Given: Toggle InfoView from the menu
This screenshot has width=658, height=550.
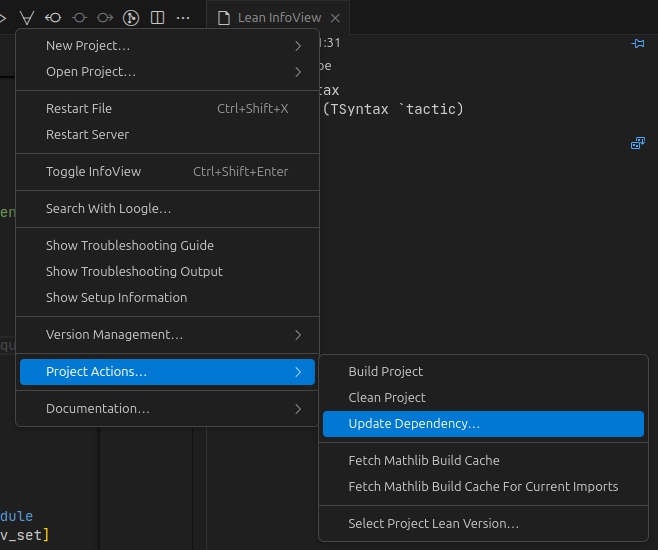Looking at the screenshot, I should [x=167, y=172].
